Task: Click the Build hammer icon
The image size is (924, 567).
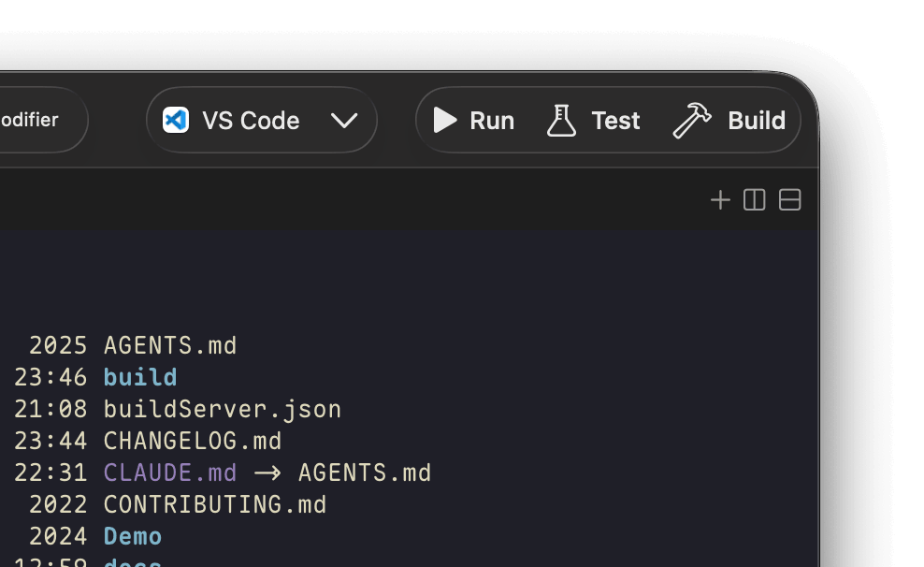Action: click(692, 120)
